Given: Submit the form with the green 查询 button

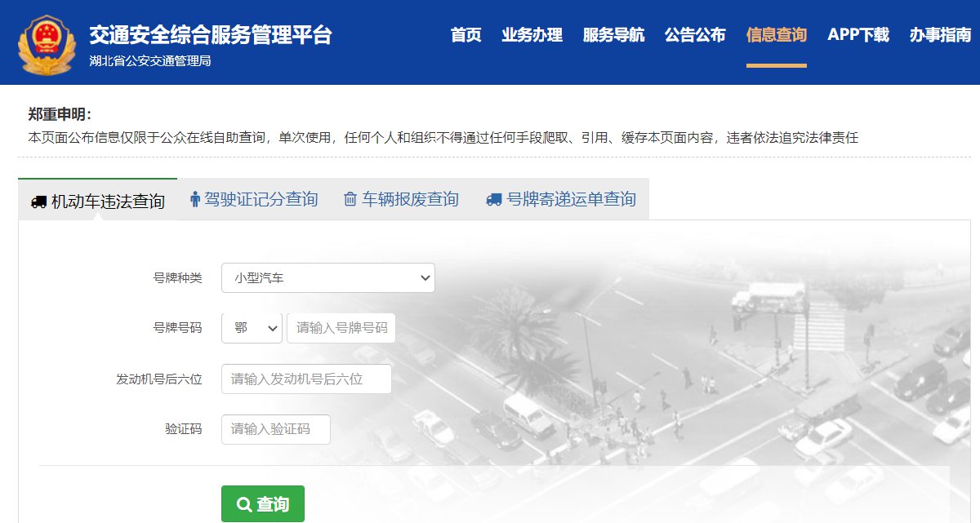Looking at the screenshot, I should 263,504.
